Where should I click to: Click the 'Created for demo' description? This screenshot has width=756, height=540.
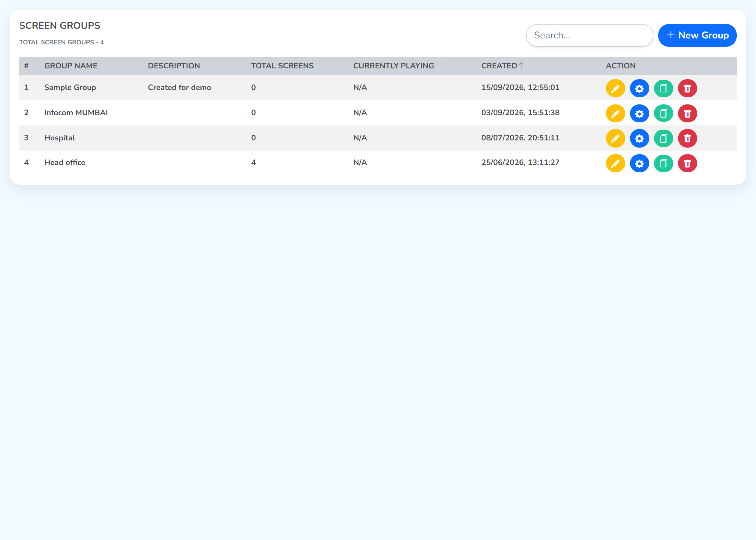point(179,88)
